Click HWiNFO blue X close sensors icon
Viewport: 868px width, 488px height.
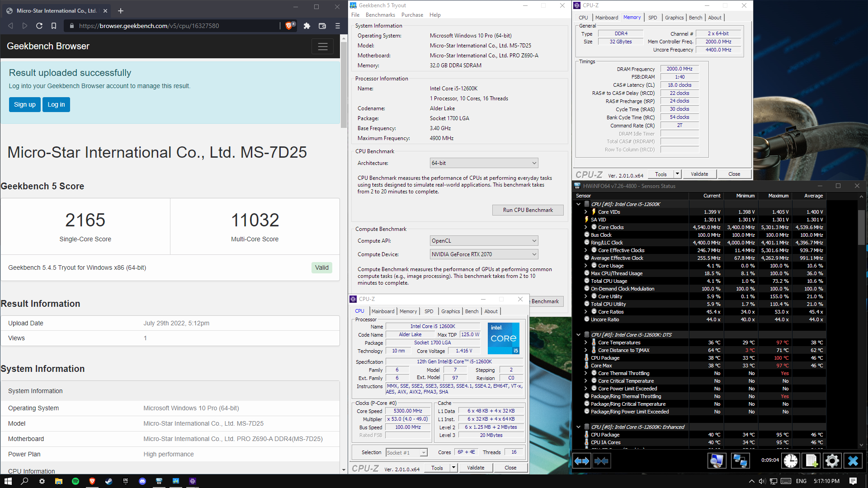coord(853,461)
